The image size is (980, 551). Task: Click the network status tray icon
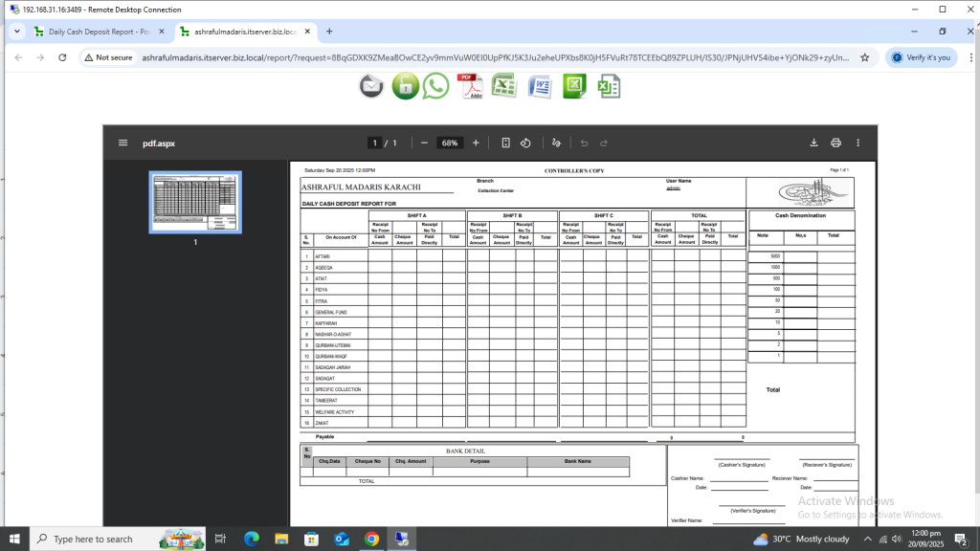(x=883, y=539)
